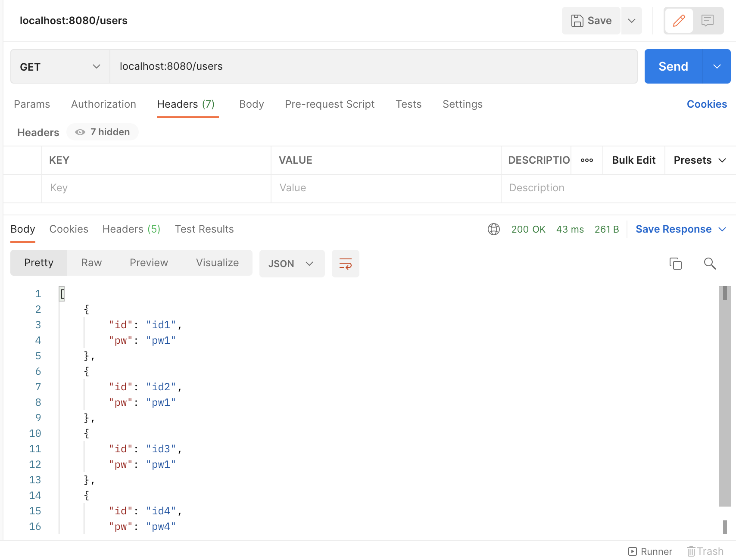Select the Raw view mode
The width and height of the screenshot is (736, 560).
(91, 263)
